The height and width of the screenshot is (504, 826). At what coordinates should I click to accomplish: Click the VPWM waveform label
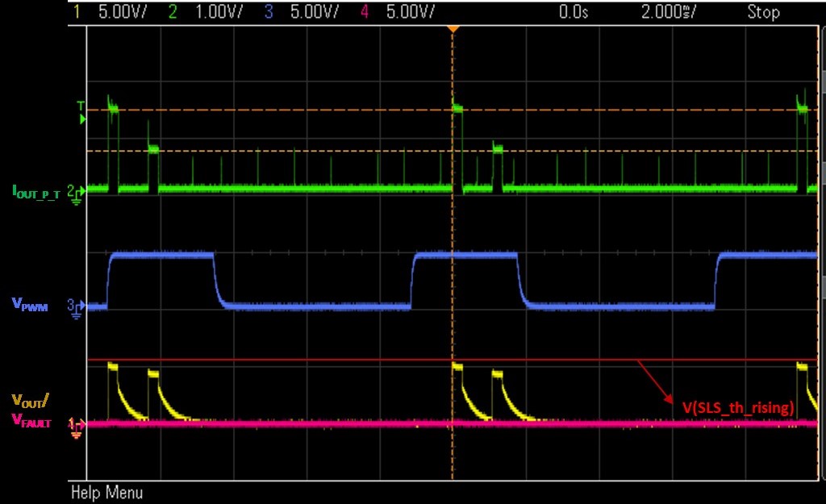27,304
